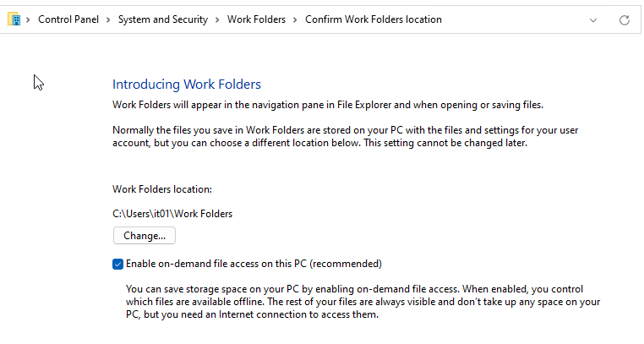The width and height of the screenshot is (644, 344).
Task: Go to Control Panel breadcrumb
Action: [x=69, y=19]
